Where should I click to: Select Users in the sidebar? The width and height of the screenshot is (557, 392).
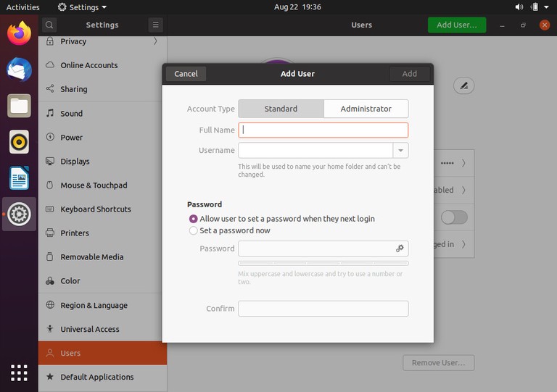[x=103, y=353]
